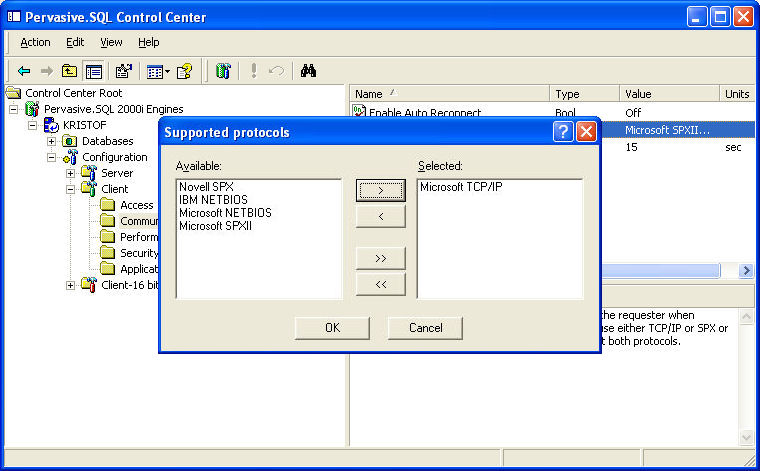Click the Configuration tools icon in tree
The image size is (760, 471).
coord(70,157)
